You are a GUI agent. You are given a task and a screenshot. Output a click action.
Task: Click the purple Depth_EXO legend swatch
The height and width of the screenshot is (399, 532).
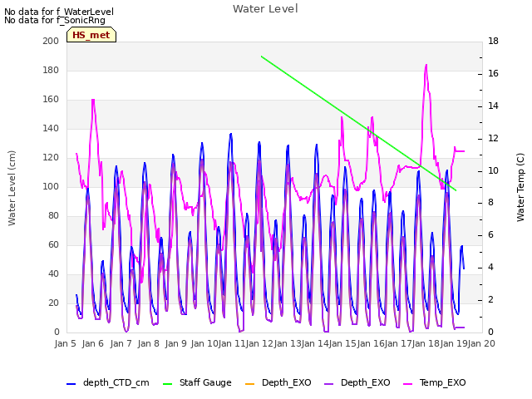(x=328, y=384)
